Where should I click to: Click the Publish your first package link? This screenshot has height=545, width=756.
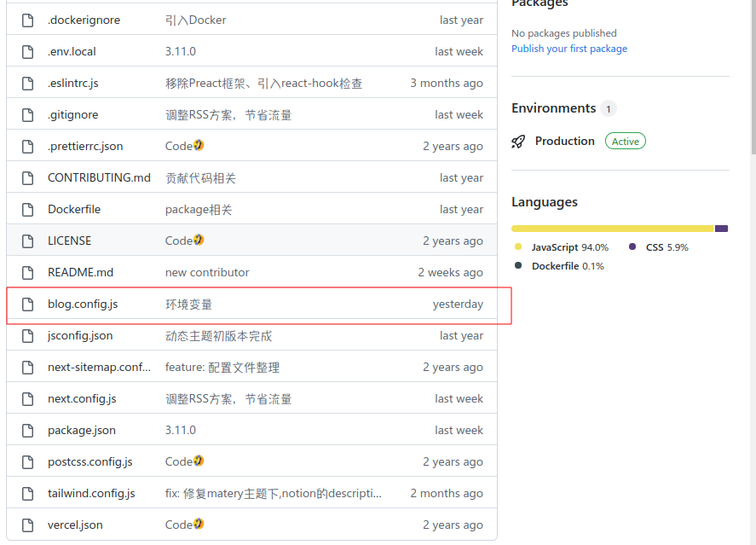click(569, 49)
